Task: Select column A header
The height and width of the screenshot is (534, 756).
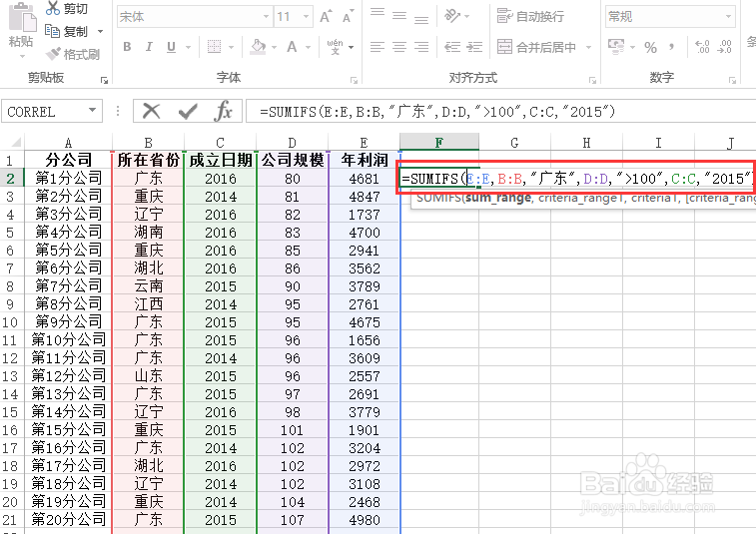Action: pos(68,143)
